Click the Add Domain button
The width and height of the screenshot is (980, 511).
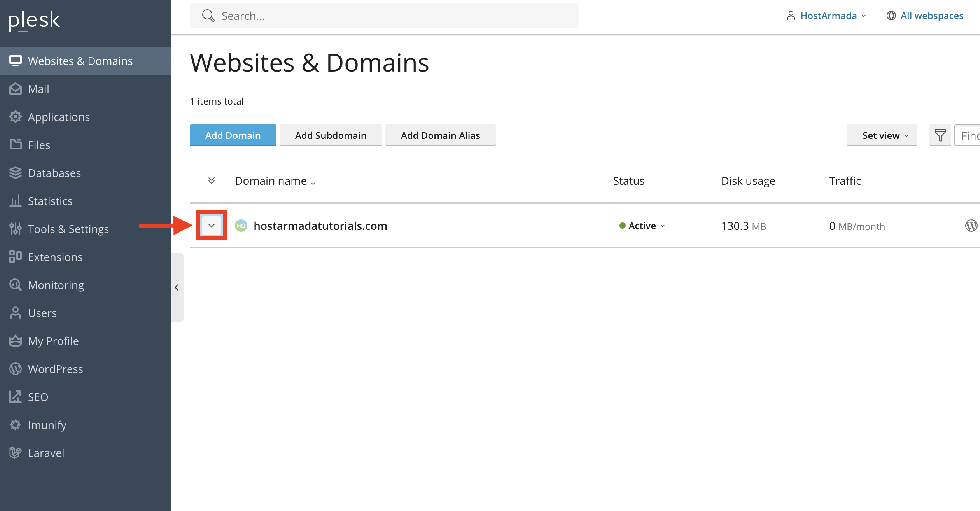(233, 135)
